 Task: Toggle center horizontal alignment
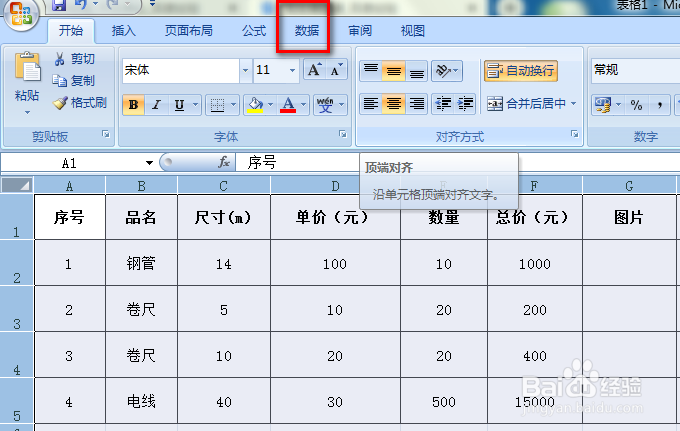[394, 104]
